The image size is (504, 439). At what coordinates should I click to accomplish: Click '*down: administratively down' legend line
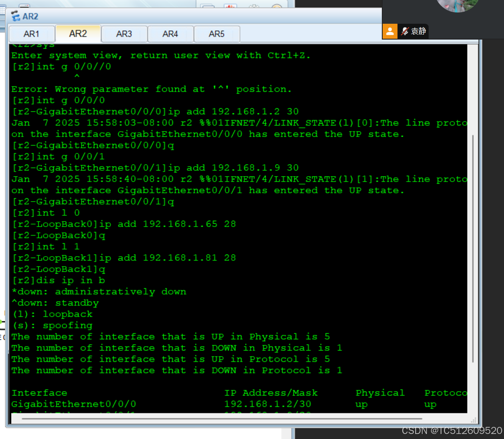(99, 292)
